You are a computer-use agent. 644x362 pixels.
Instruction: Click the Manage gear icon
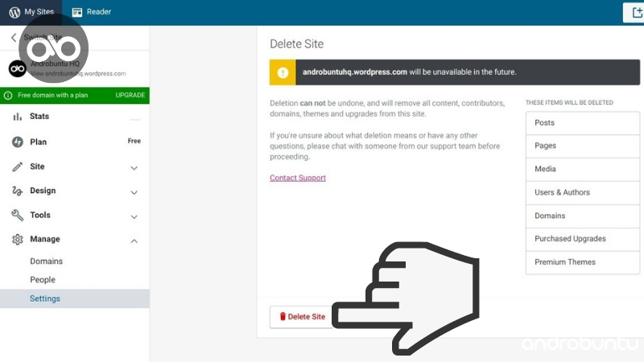pyautogui.click(x=17, y=239)
